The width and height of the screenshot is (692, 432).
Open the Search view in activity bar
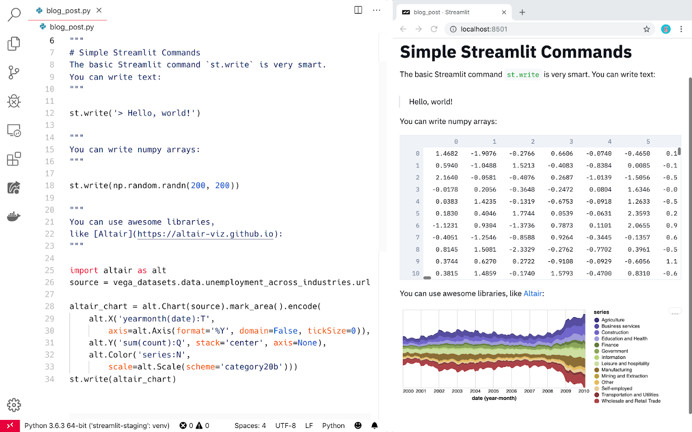14,14
